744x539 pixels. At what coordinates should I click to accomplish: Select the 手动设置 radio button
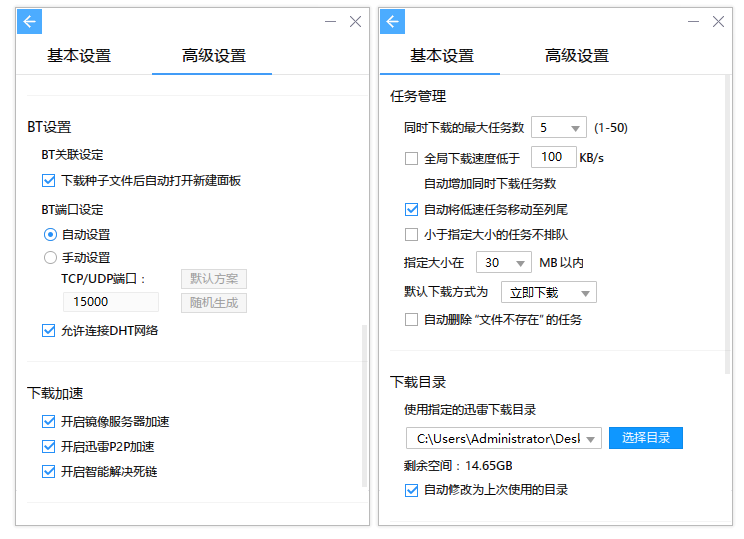pos(49,258)
